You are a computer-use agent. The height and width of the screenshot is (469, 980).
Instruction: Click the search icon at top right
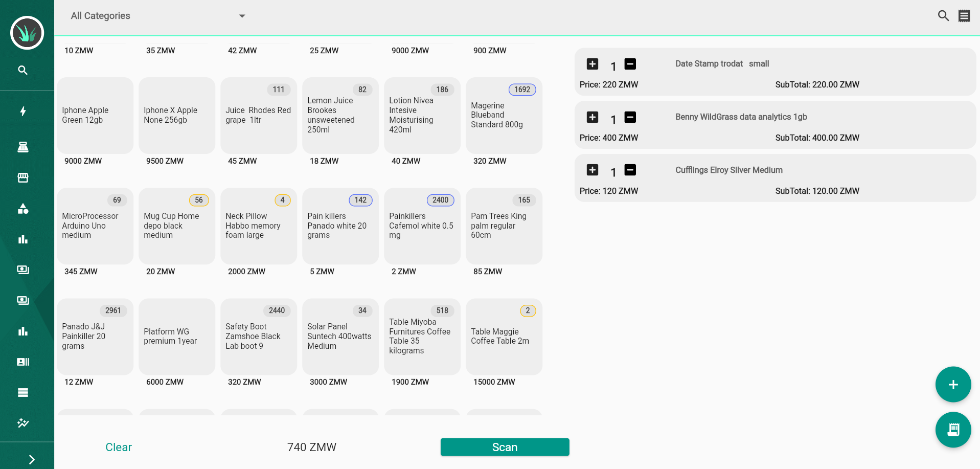tap(943, 16)
